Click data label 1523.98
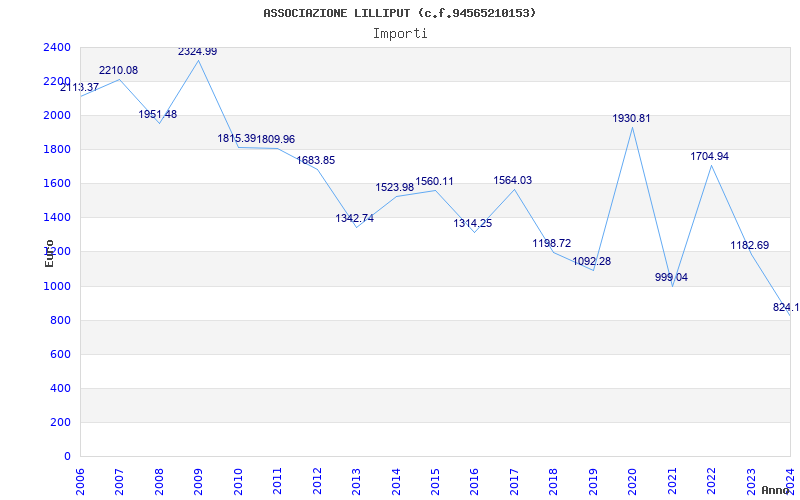Screen dimensions: 800x500 click(395, 187)
